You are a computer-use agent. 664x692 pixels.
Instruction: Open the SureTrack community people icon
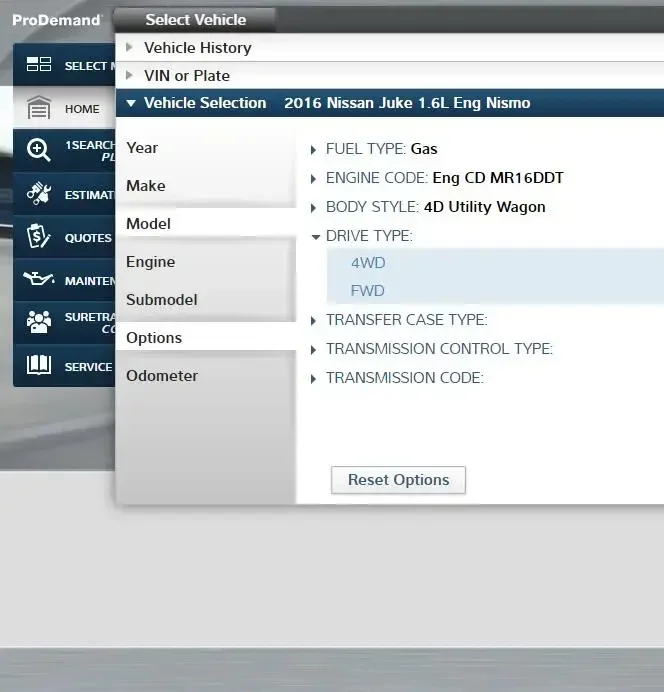pos(39,322)
